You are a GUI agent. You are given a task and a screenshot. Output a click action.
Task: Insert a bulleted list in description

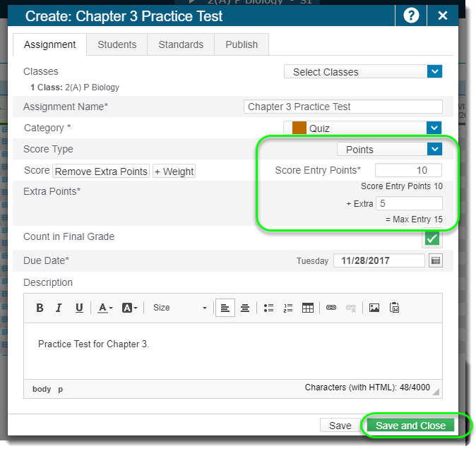coord(268,308)
